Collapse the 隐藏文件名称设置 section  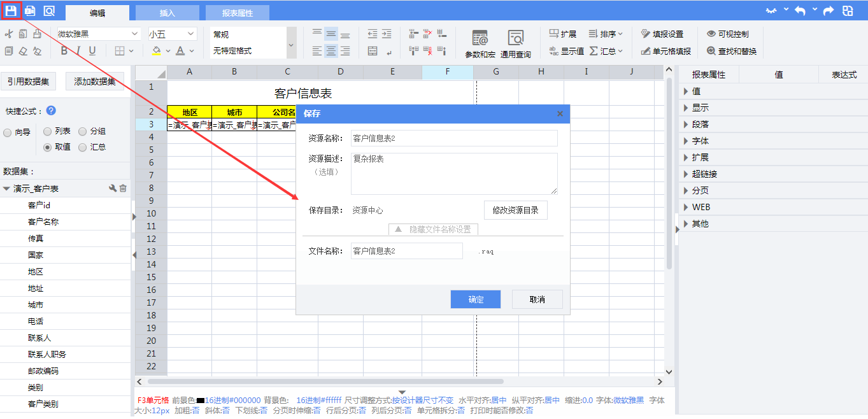(433, 229)
